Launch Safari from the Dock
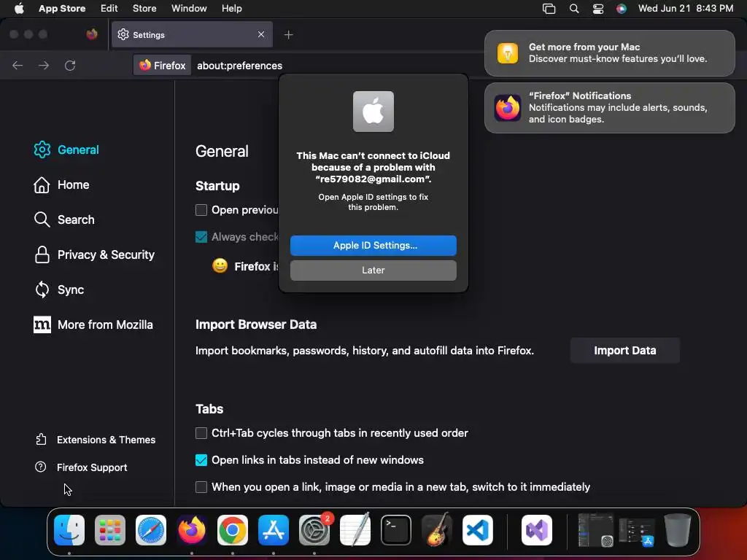This screenshot has height=560, width=747. pos(151,529)
